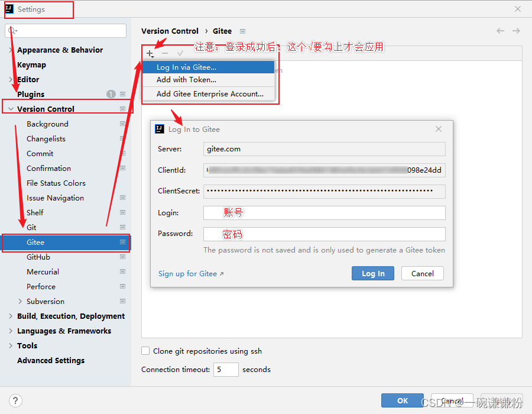The image size is (532, 414).
Task: Expand the Editor section
Action: click(x=11, y=79)
